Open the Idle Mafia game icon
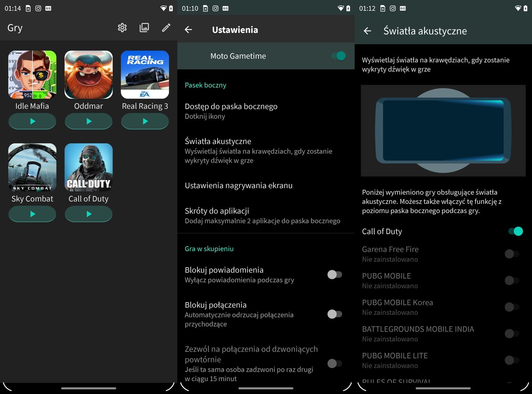Screen dimensions: 532x394 pyautogui.click(x=32, y=75)
